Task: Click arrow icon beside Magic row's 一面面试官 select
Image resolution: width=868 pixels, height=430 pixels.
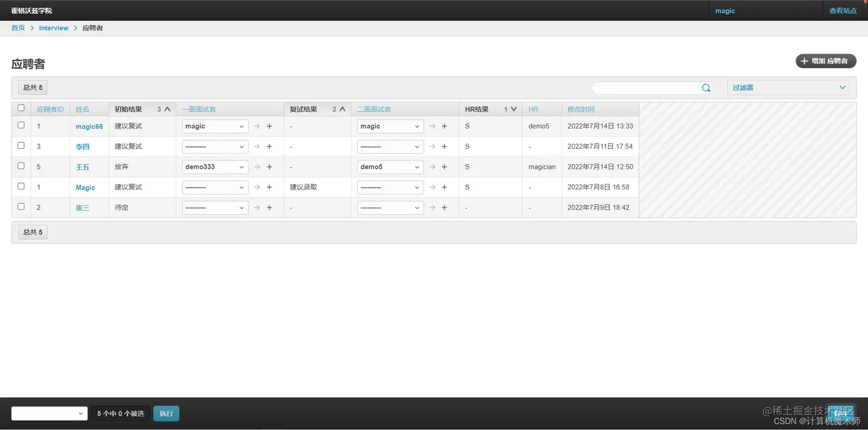Action: point(257,187)
